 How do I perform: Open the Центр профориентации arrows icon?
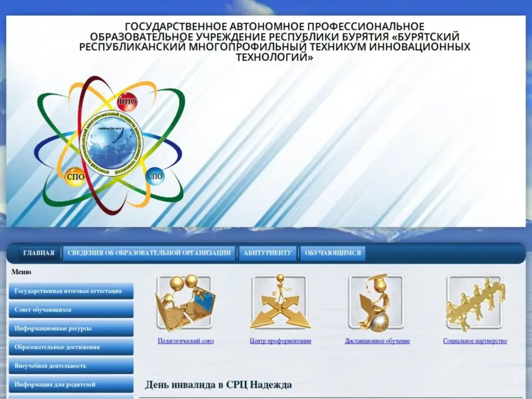280,302
